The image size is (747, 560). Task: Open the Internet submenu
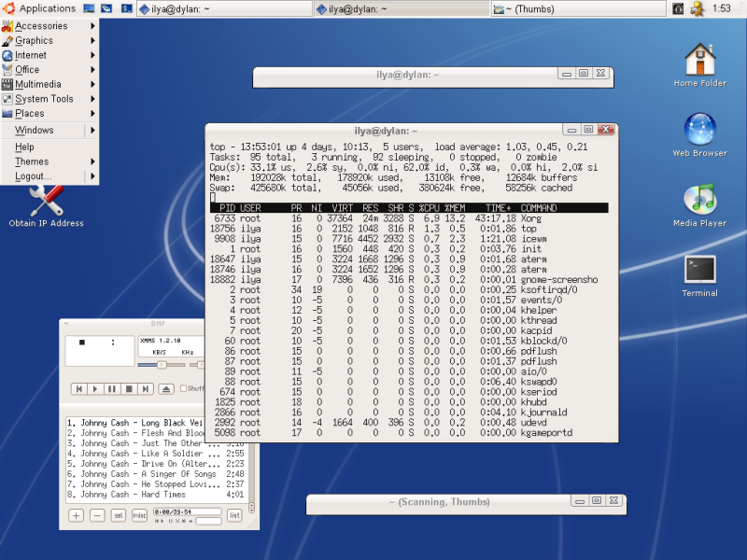[x=49, y=55]
